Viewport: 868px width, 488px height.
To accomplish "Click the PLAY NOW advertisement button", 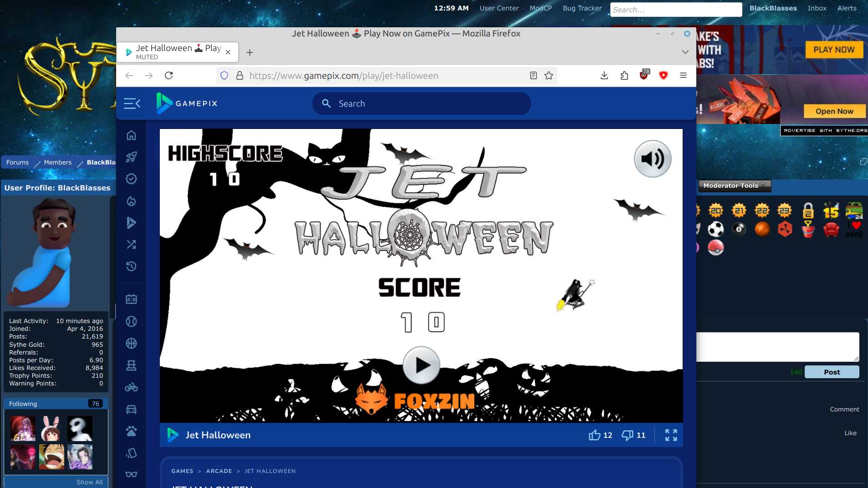I will coord(834,50).
